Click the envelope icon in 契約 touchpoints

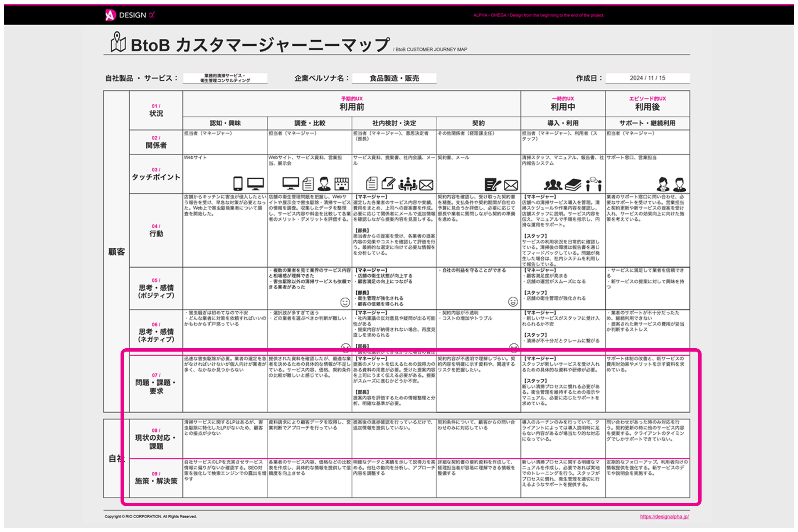coord(511,185)
